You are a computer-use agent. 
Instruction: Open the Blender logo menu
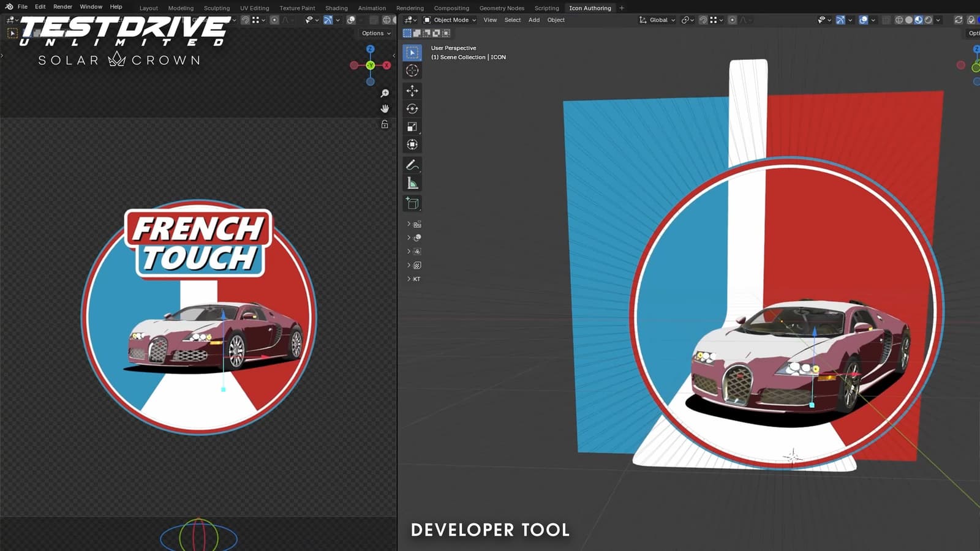[x=9, y=7]
